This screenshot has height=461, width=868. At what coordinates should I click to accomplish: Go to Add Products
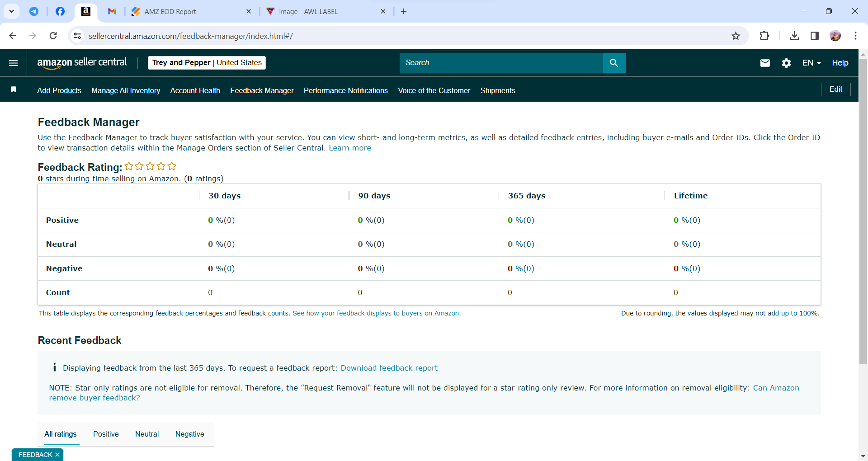click(59, 90)
